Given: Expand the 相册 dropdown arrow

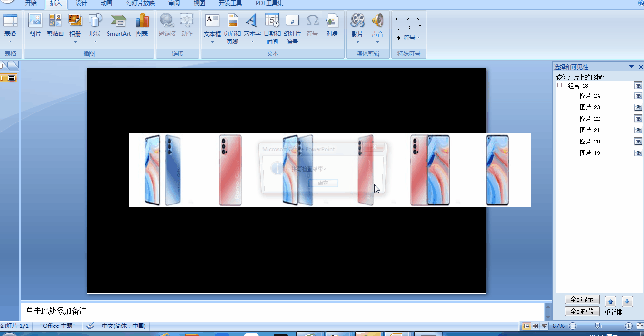Looking at the screenshot, I should pyautogui.click(x=75, y=41).
